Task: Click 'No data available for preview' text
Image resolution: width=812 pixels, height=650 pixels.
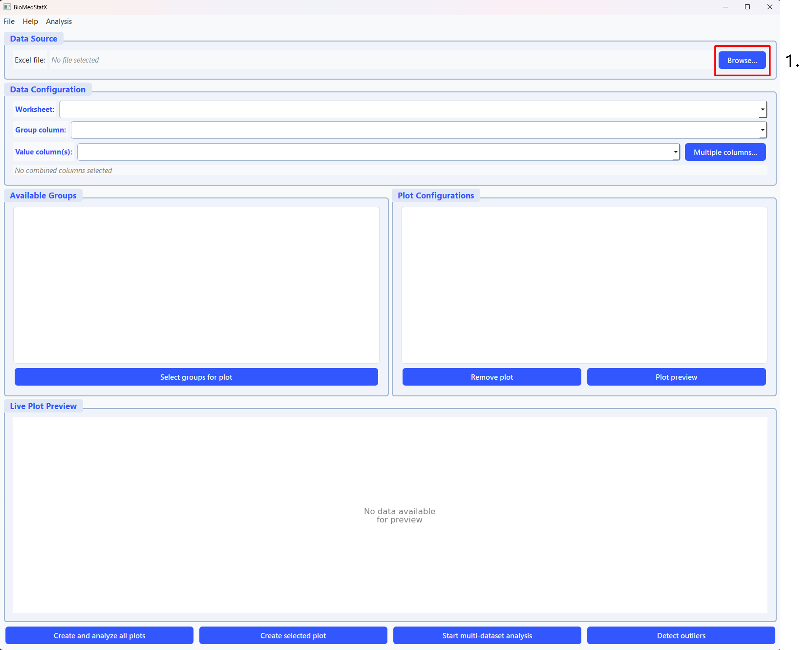Action: (x=399, y=515)
